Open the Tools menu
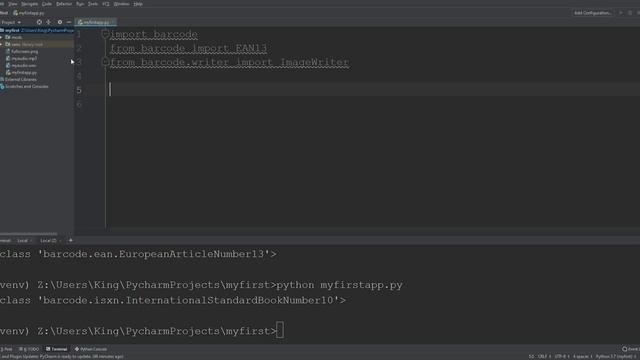The image size is (640, 360). pos(93,4)
